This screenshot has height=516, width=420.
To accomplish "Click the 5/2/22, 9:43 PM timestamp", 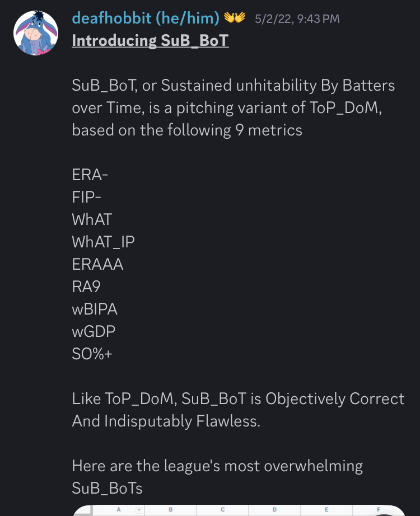I will (297, 19).
